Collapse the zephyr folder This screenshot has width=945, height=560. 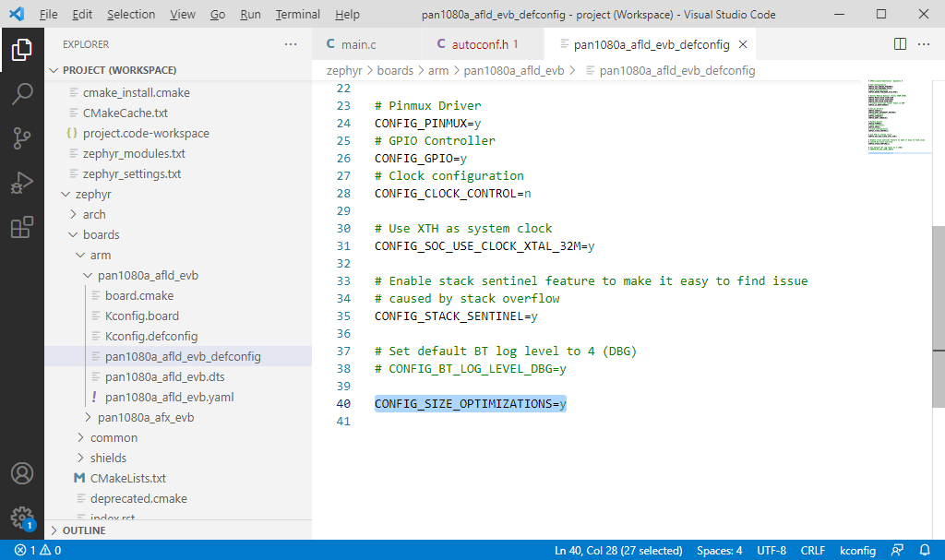178,194
